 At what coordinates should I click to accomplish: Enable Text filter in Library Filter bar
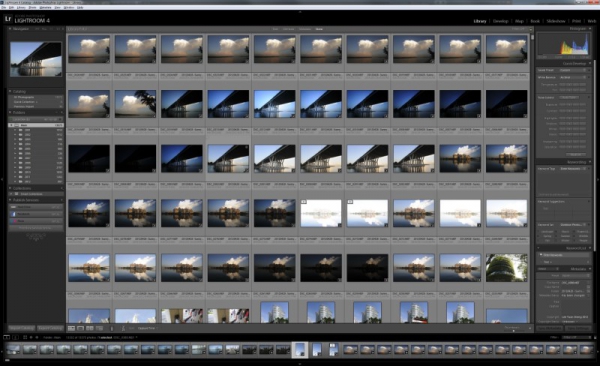[x=275, y=29]
